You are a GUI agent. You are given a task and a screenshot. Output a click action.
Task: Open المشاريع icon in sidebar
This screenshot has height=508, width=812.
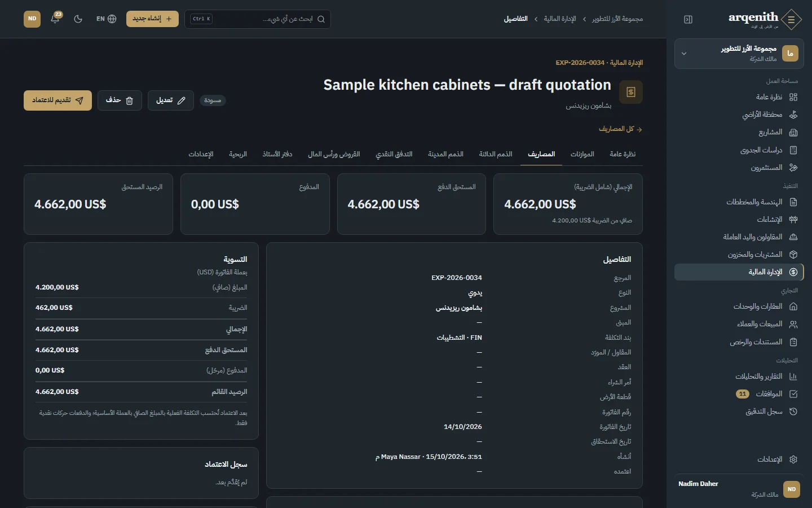[793, 133]
